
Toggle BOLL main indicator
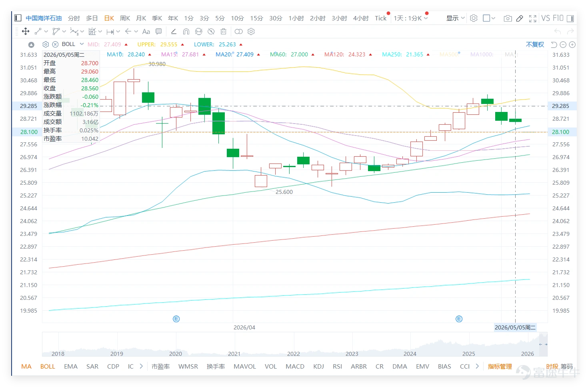coord(48,366)
